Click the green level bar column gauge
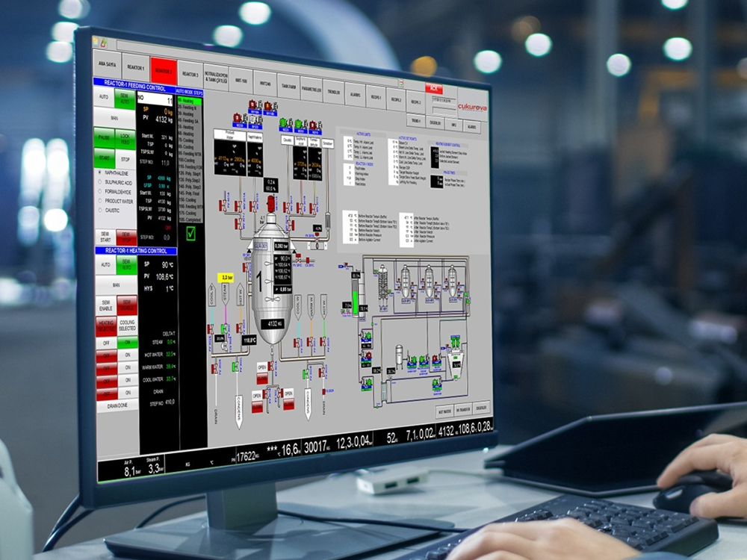 click(x=355, y=294)
